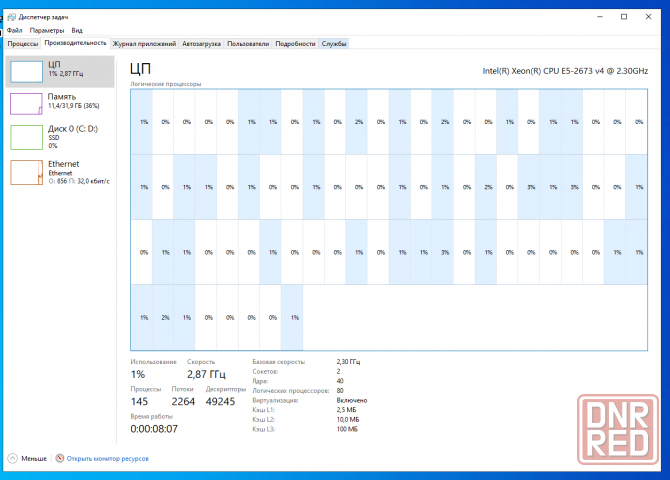The height and width of the screenshot is (480, 670).
Task: Click the Скорость 2,87 ГГц value
Action: pos(206,374)
